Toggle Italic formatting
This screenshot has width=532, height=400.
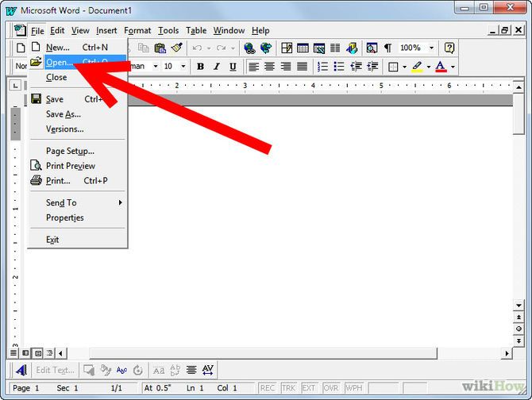[217, 67]
